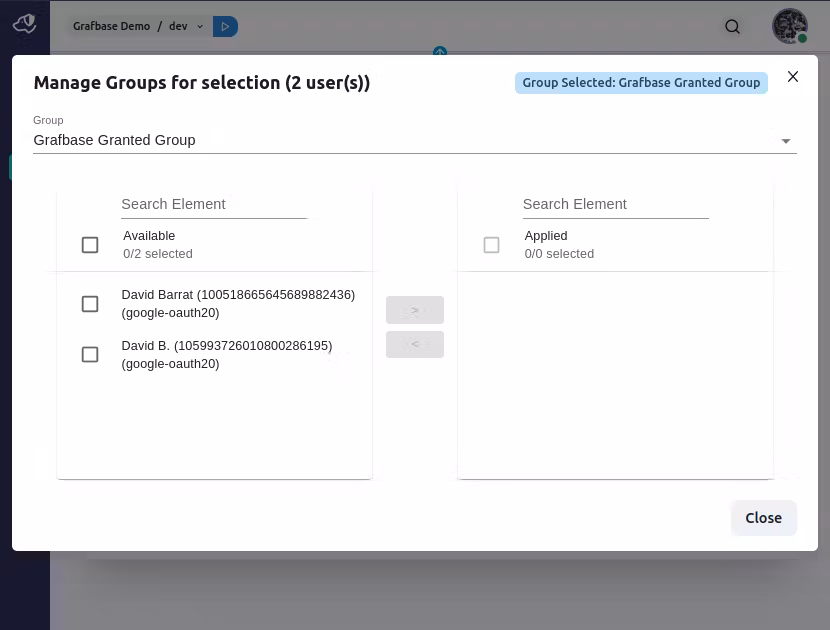This screenshot has height=630, width=830.
Task: Open the user avatar profile menu
Action: pos(789,26)
